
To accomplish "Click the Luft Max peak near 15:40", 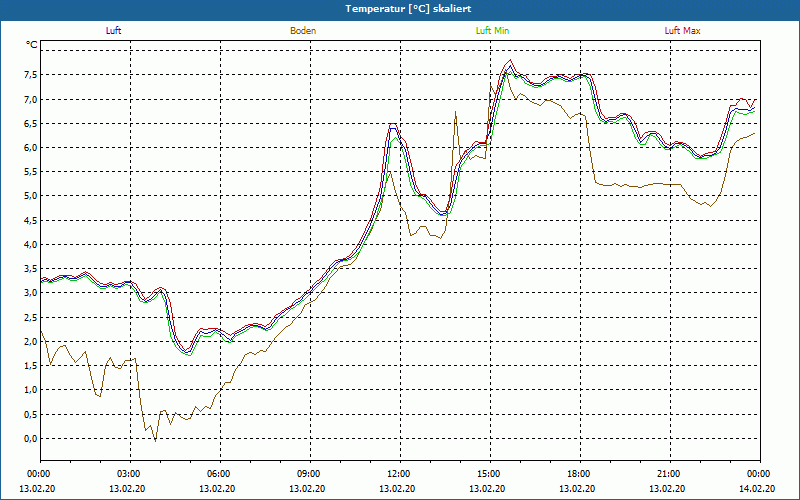I will click(x=510, y=60).
